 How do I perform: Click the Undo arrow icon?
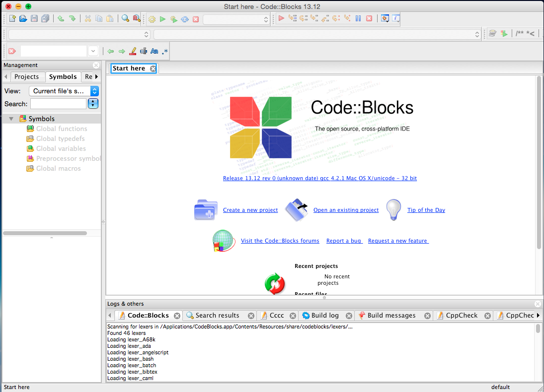coord(61,18)
